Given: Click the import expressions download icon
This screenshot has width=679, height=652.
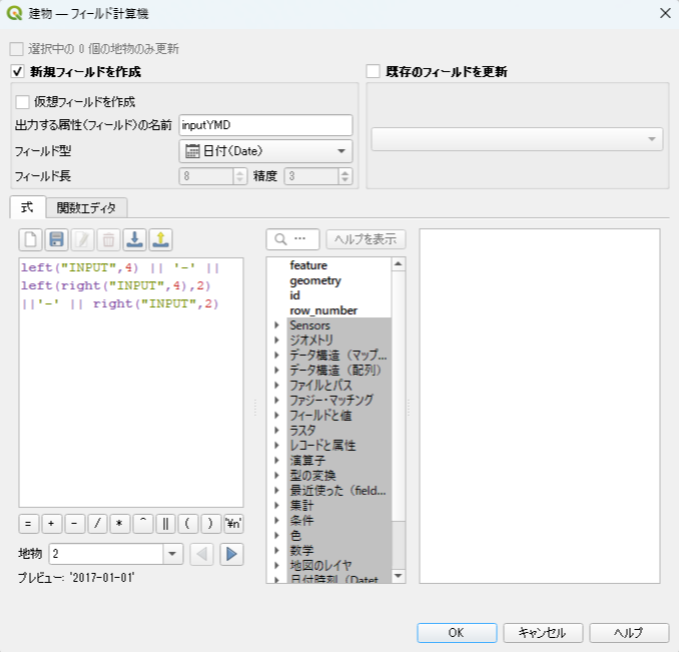Looking at the screenshot, I should [x=135, y=239].
